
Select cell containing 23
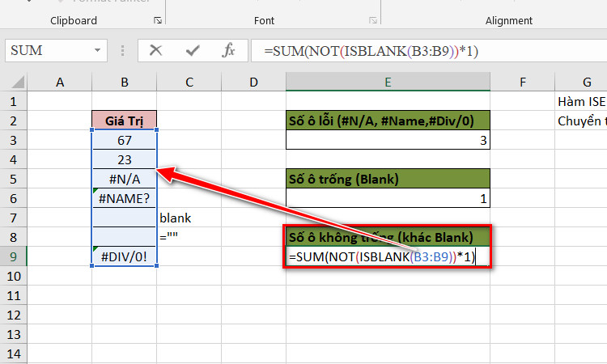coord(125,159)
